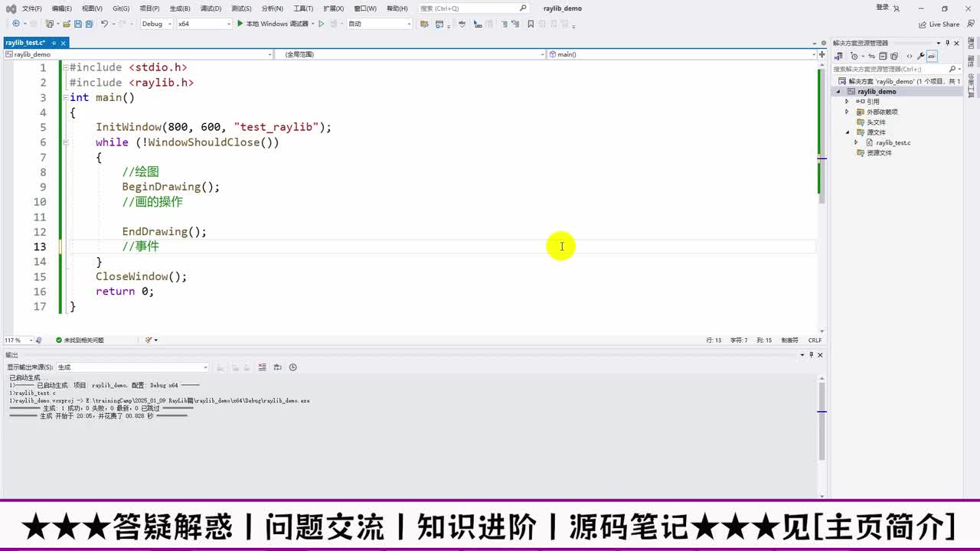This screenshot has width=980, height=551.
Task: Undo the last edit with the undo icon
Action: [105, 24]
